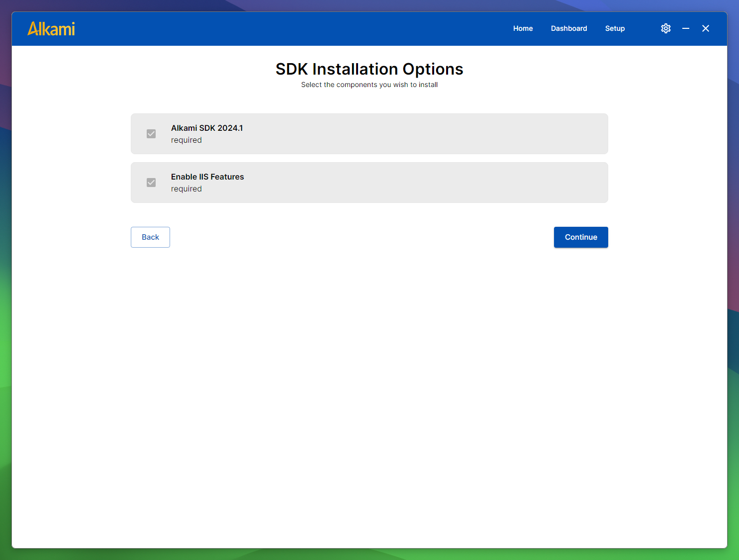
Task: Click 'required' under Enable IIS Features
Action: click(x=186, y=189)
